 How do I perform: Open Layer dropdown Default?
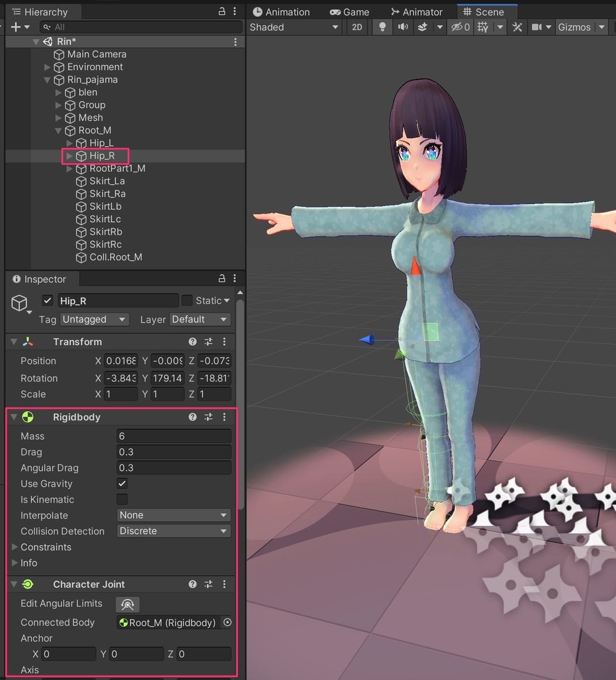(200, 320)
